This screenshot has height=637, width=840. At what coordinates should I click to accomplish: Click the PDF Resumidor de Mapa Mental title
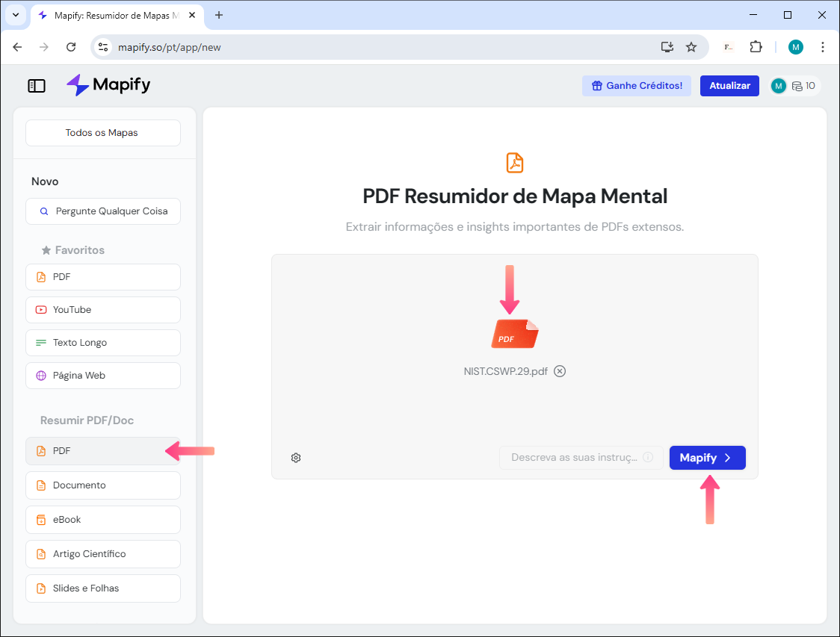(x=515, y=196)
